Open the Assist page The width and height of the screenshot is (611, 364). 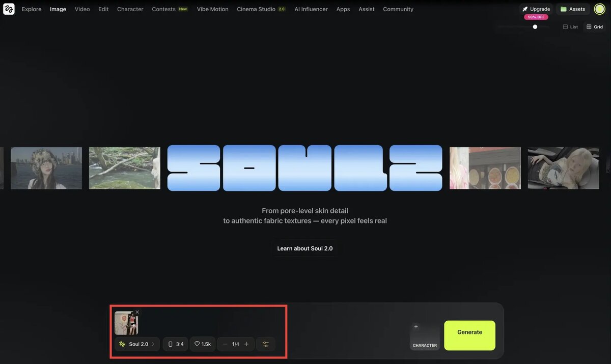[367, 9]
